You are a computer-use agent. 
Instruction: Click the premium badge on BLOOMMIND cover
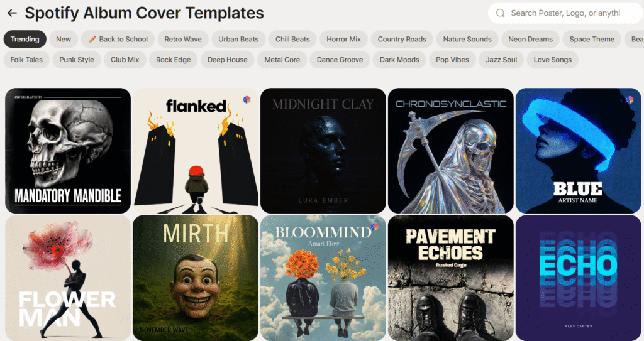(374, 227)
